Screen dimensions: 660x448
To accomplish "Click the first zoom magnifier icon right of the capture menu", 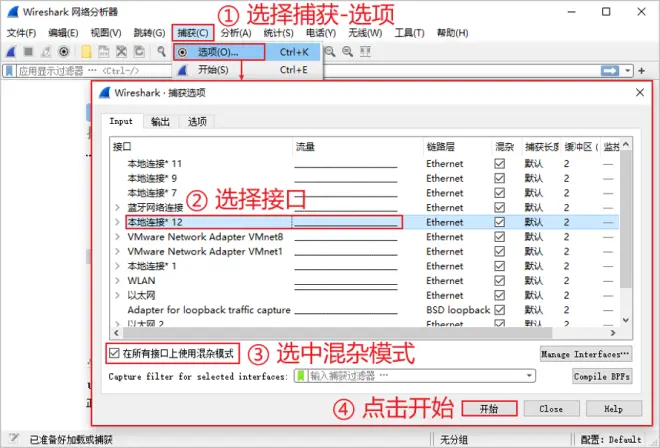I will [330, 51].
